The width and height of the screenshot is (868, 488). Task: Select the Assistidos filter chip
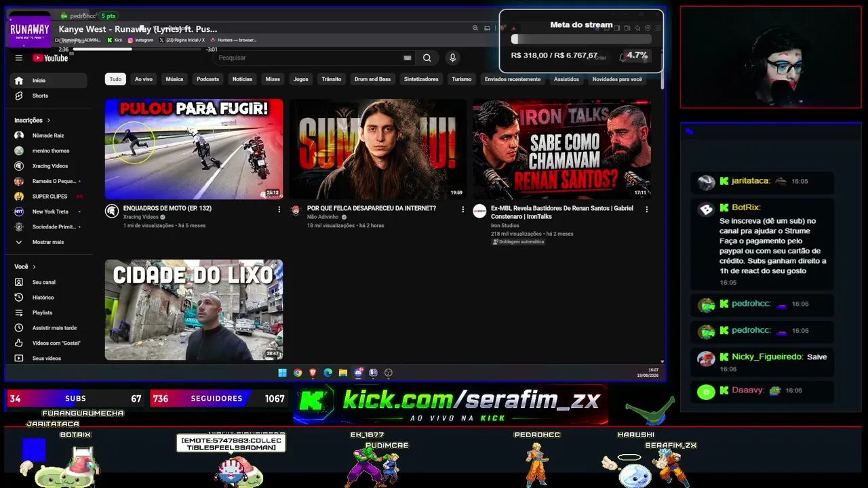pyautogui.click(x=566, y=79)
